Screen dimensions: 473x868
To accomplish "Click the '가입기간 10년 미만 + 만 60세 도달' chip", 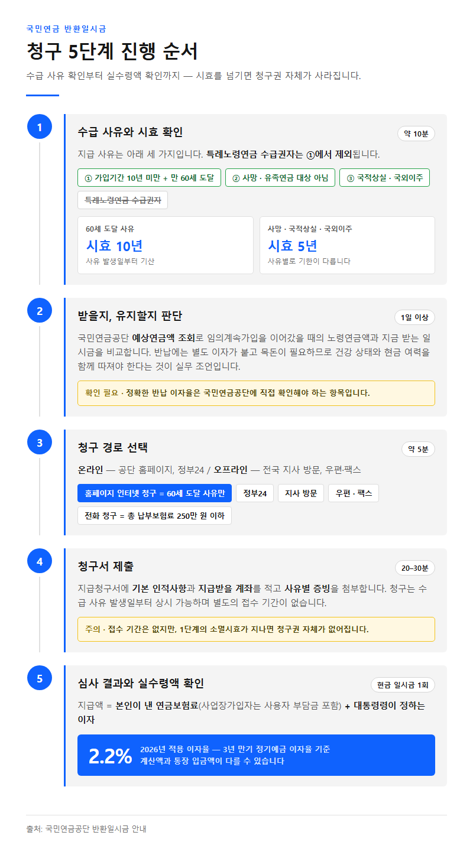I will (x=149, y=178).
